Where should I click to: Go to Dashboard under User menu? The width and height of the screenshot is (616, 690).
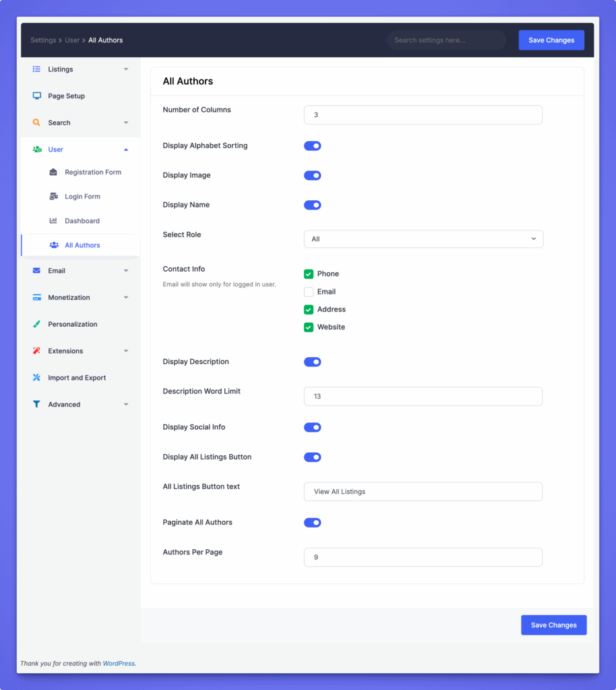coord(82,221)
